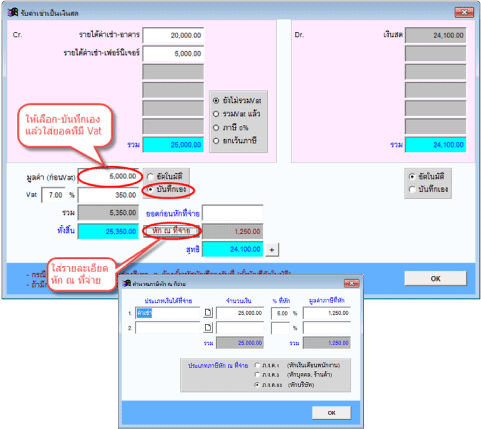
Task: Click the value before Vat field showing 5,000.00
Action: pyautogui.click(x=108, y=176)
